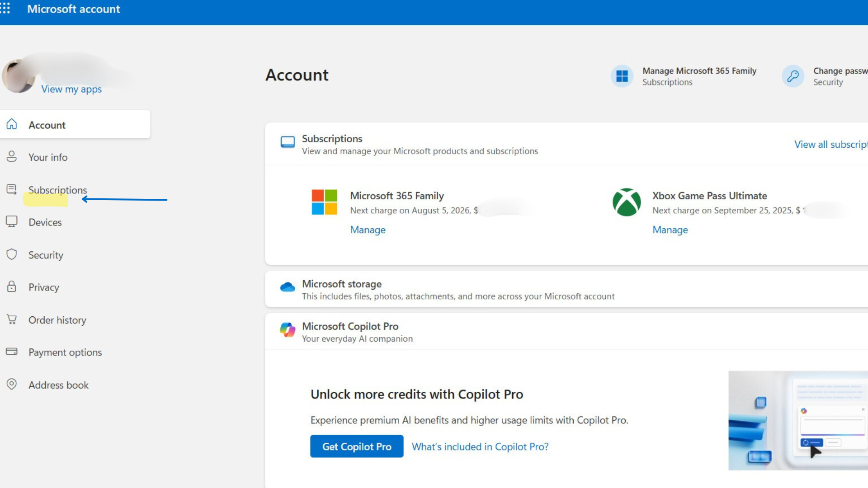The height and width of the screenshot is (488, 868).
Task: Open the View my apps link
Action: point(71,89)
